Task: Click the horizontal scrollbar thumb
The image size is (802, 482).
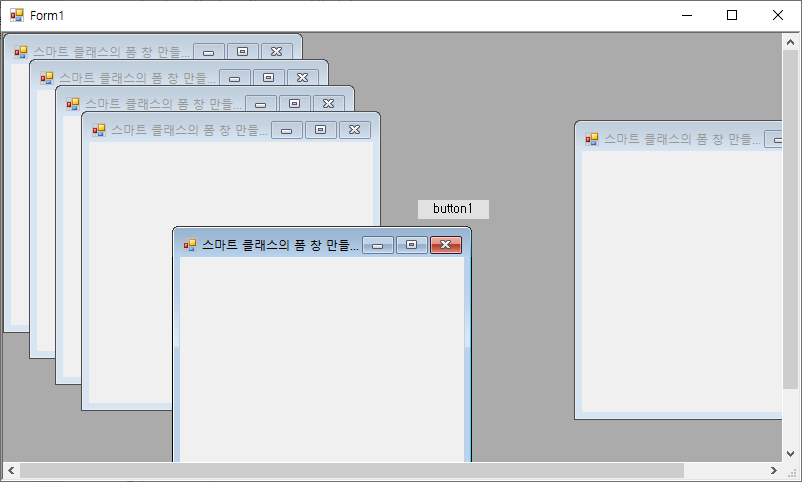Action: point(352,470)
